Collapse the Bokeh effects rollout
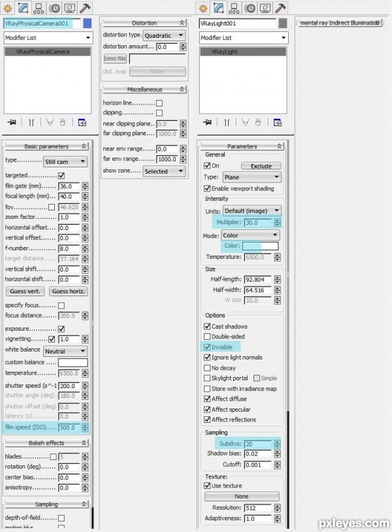This screenshot has height=532, width=392. pos(46,442)
